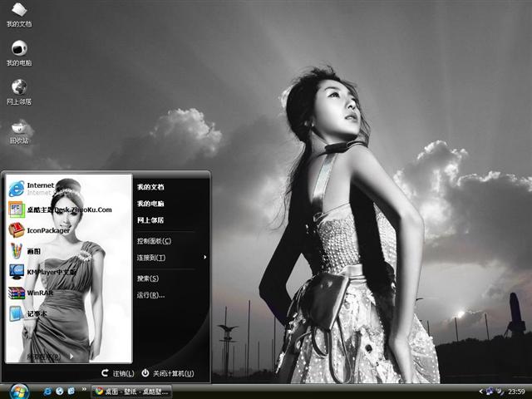The image size is (532, 399).
Task: Launch IconPackager from the Start menu
Action: (x=39, y=230)
